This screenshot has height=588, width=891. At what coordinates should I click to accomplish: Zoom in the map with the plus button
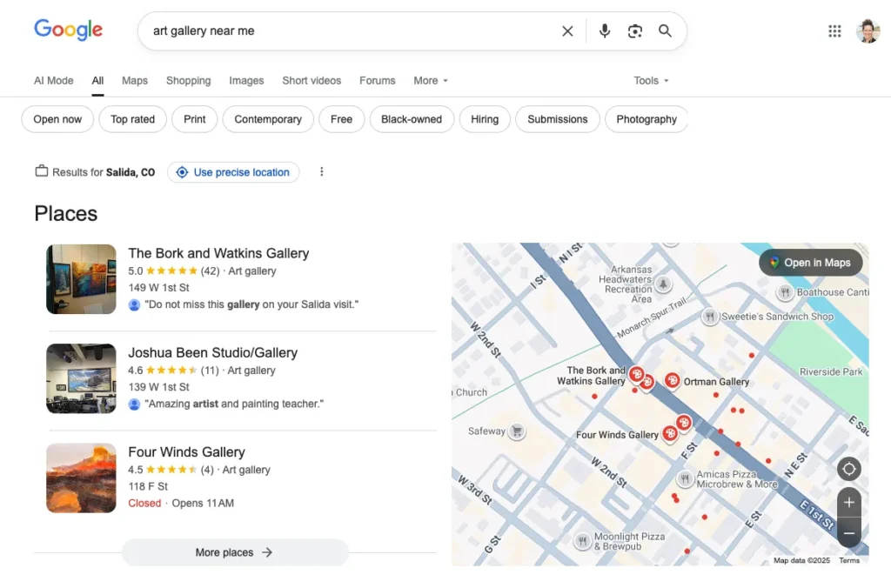click(x=849, y=502)
